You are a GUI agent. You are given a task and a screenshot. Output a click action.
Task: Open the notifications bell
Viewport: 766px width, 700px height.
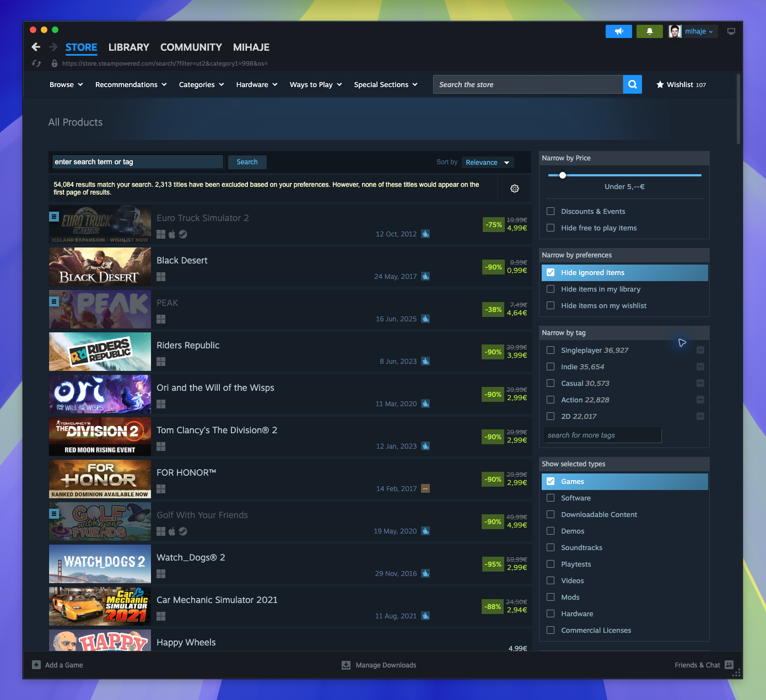tap(650, 31)
